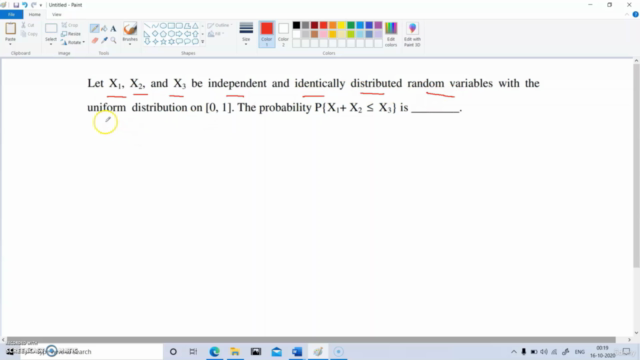Open the Mail app from the taskbar

pyautogui.click(x=276, y=351)
